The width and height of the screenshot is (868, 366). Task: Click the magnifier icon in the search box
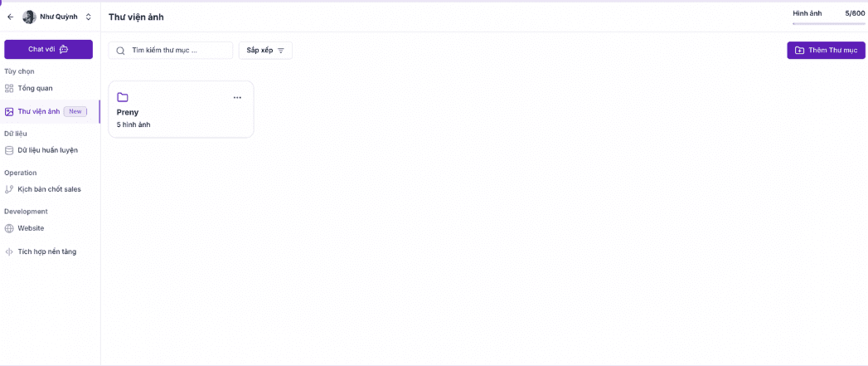[x=121, y=51]
